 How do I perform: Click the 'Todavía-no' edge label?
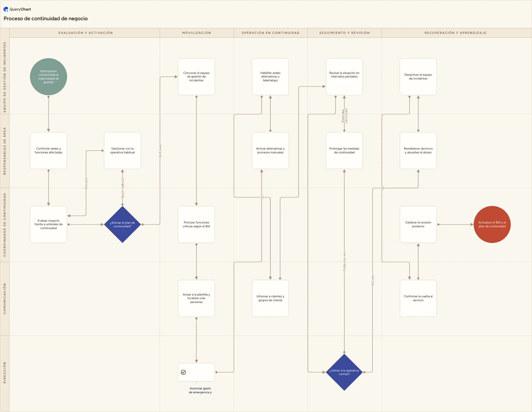[344, 262]
